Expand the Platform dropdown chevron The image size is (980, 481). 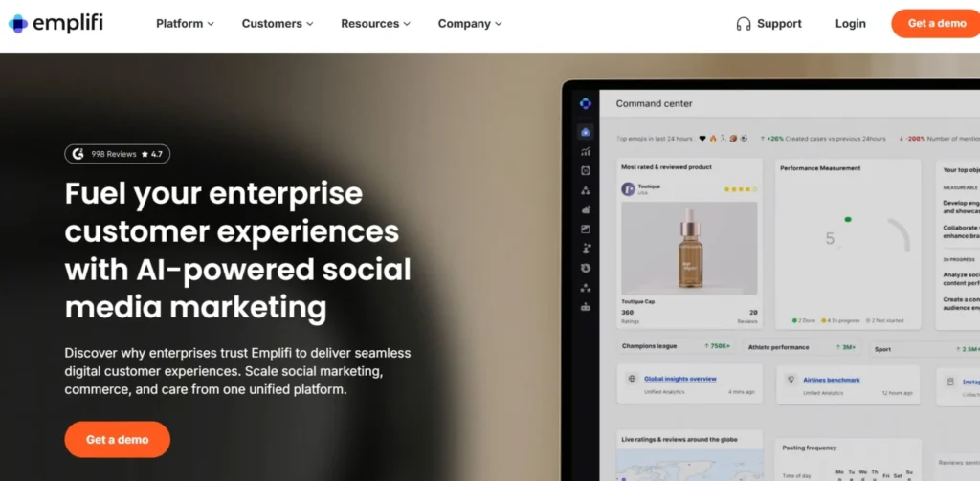point(211,24)
